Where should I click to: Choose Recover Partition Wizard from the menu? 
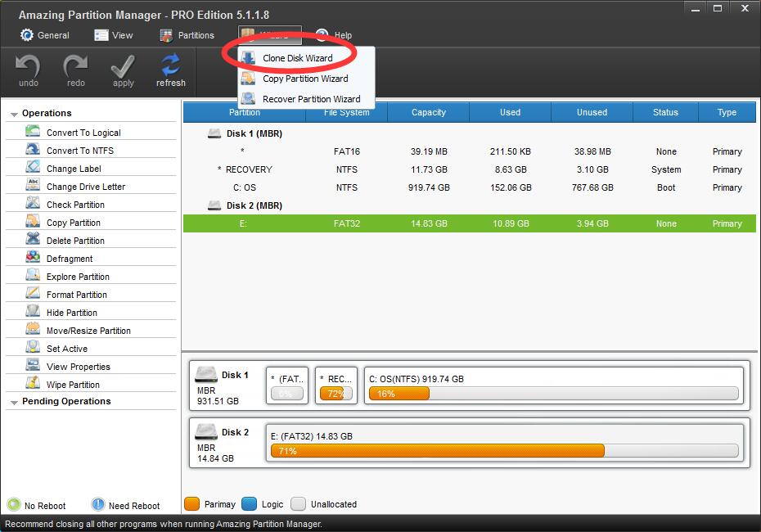coord(306,98)
